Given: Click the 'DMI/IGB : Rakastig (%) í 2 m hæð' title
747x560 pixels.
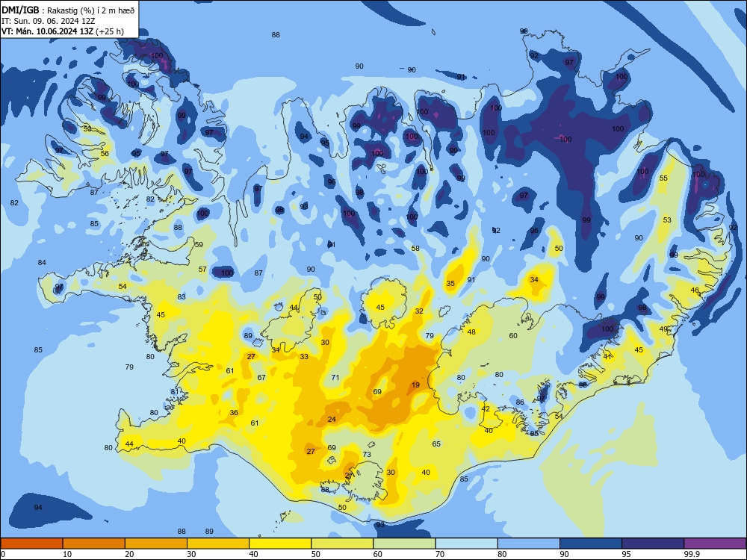Looking at the screenshot, I should 68,10.
